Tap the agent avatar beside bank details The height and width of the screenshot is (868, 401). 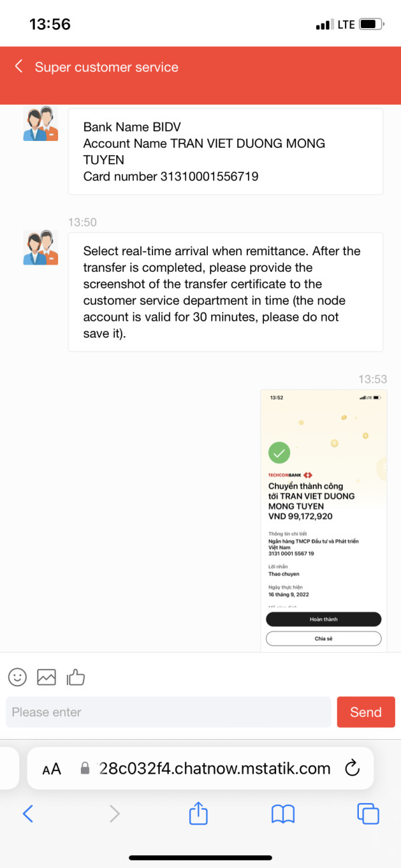tap(41, 124)
